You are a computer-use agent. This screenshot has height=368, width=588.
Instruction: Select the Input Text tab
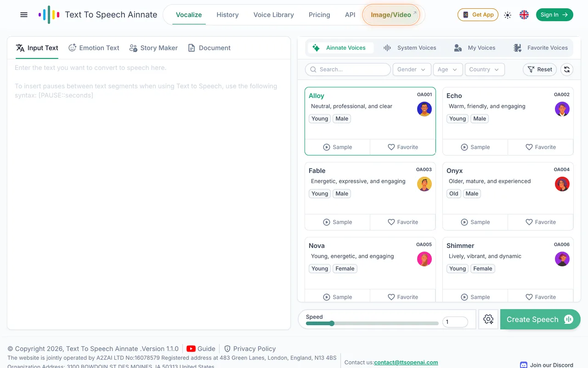coord(37,48)
